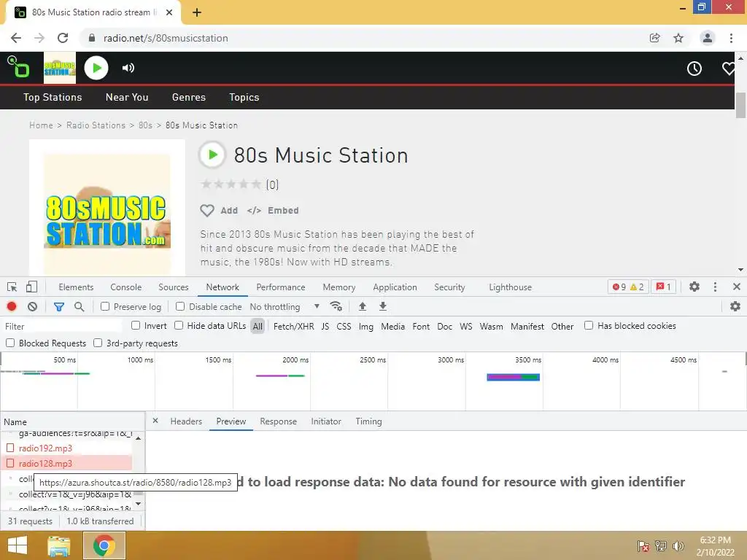
Task: Open a new browser tab
Action: (197, 12)
